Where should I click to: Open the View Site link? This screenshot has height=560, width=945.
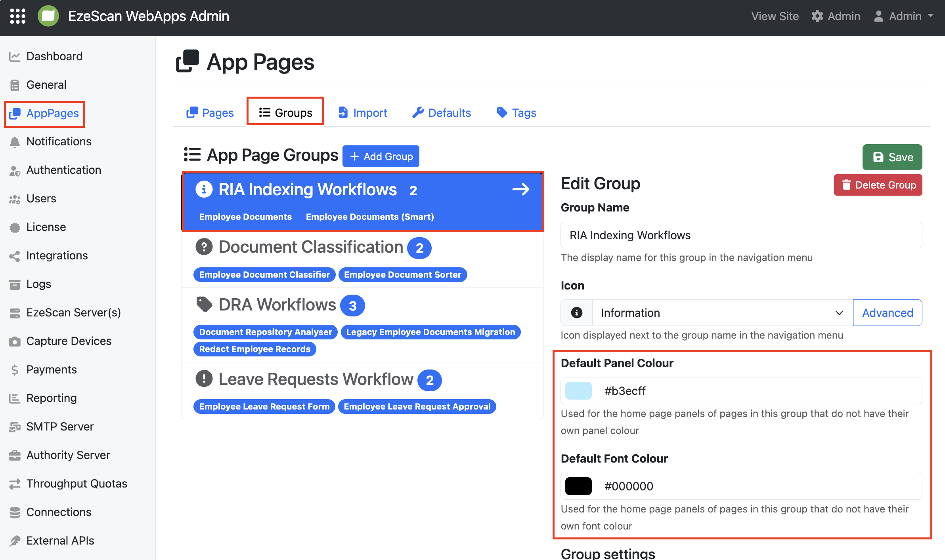(775, 16)
